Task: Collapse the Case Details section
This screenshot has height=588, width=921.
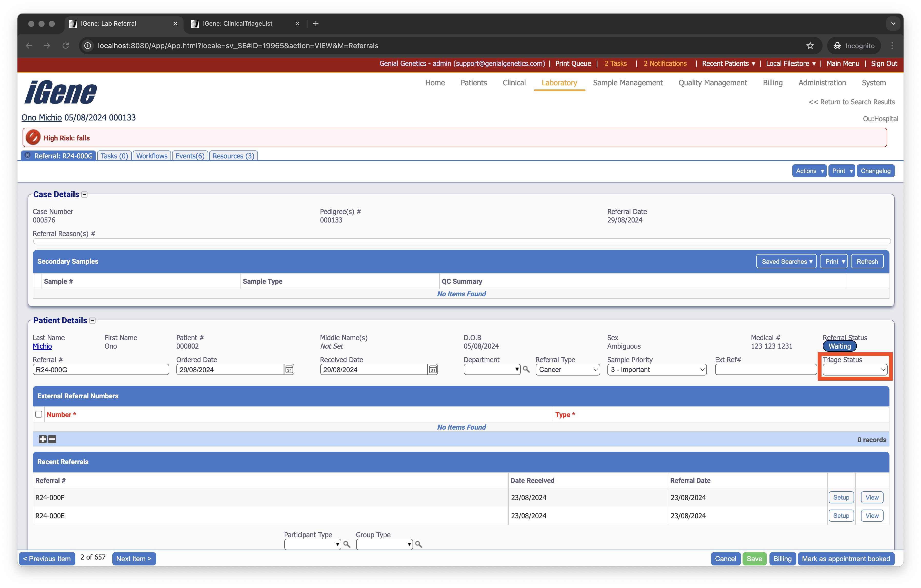Action: [84, 194]
